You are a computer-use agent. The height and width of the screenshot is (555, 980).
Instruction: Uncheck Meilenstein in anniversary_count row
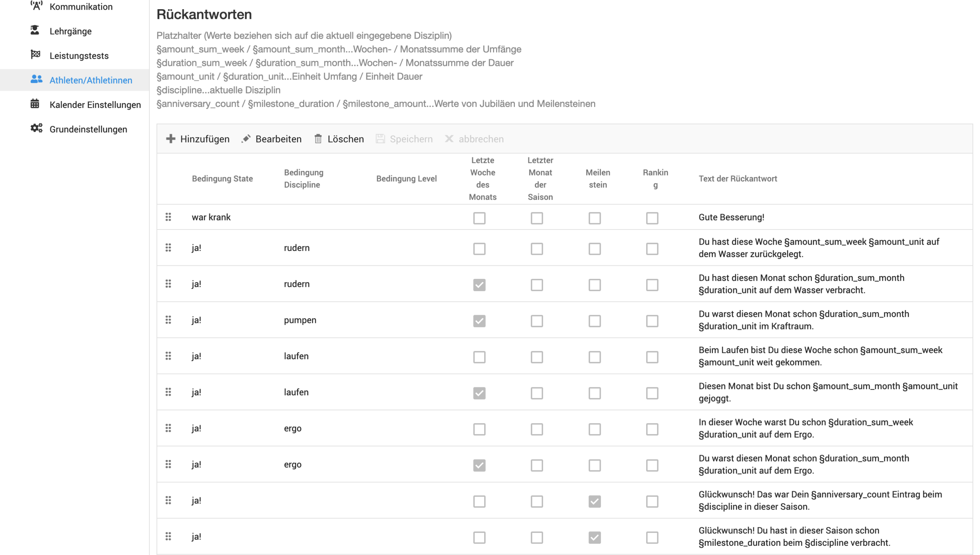[595, 501]
